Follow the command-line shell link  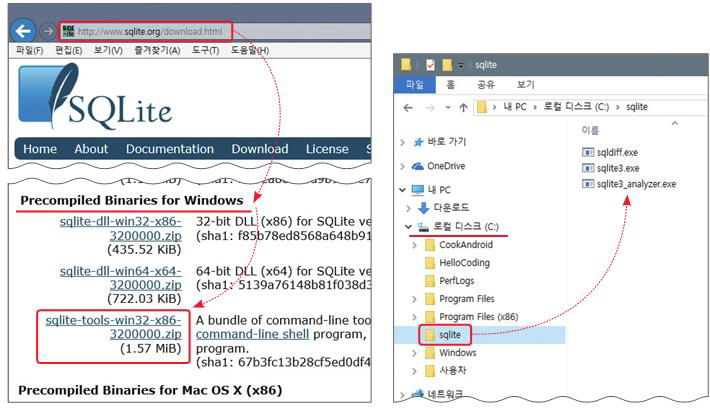click(x=252, y=335)
